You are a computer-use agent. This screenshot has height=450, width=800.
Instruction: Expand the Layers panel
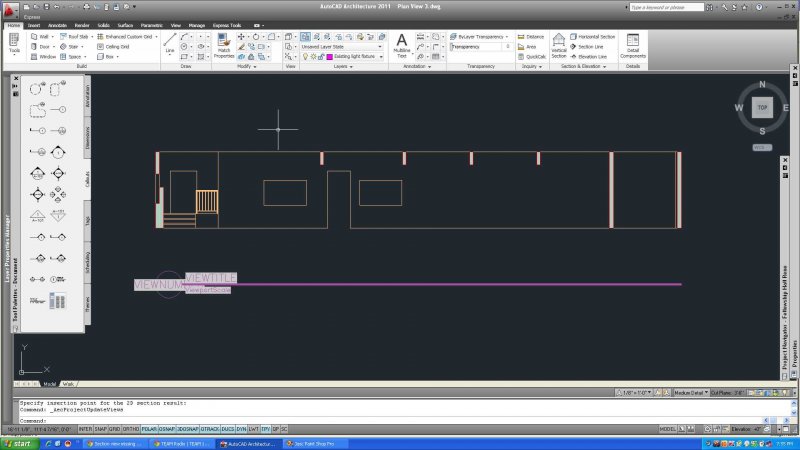(x=343, y=66)
